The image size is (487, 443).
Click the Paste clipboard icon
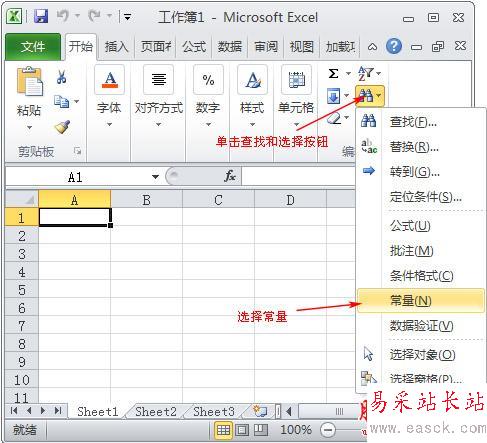(x=29, y=82)
